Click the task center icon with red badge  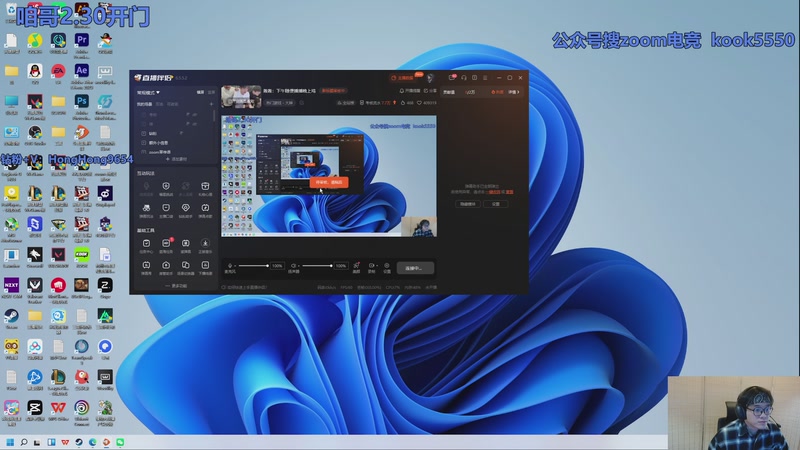pyautogui.click(x=165, y=243)
